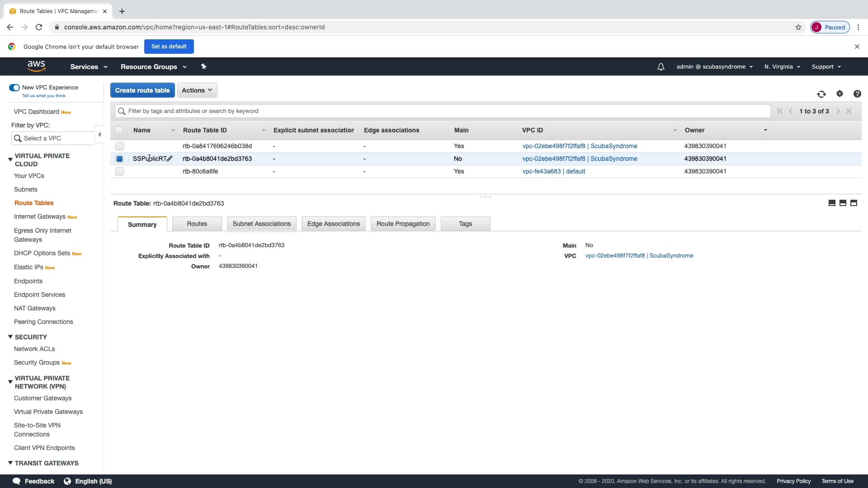Click the notifications bell icon
Screen dimensions: 868x488
(x=660, y=67)
